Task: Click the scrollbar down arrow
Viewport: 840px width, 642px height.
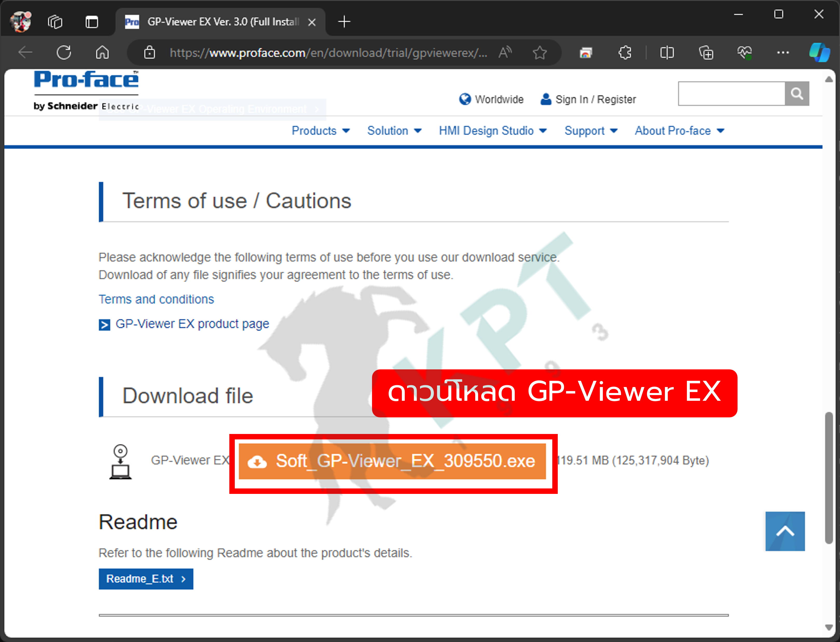Action: click(829, 627)
